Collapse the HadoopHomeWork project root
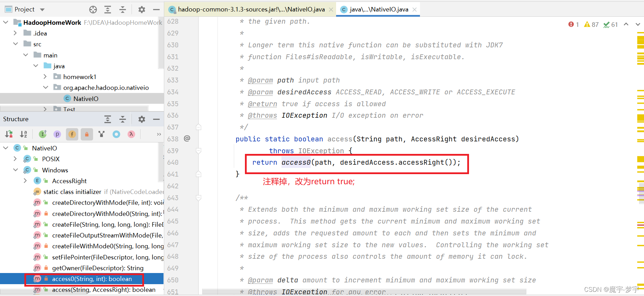644x296 pixels. 6,22
